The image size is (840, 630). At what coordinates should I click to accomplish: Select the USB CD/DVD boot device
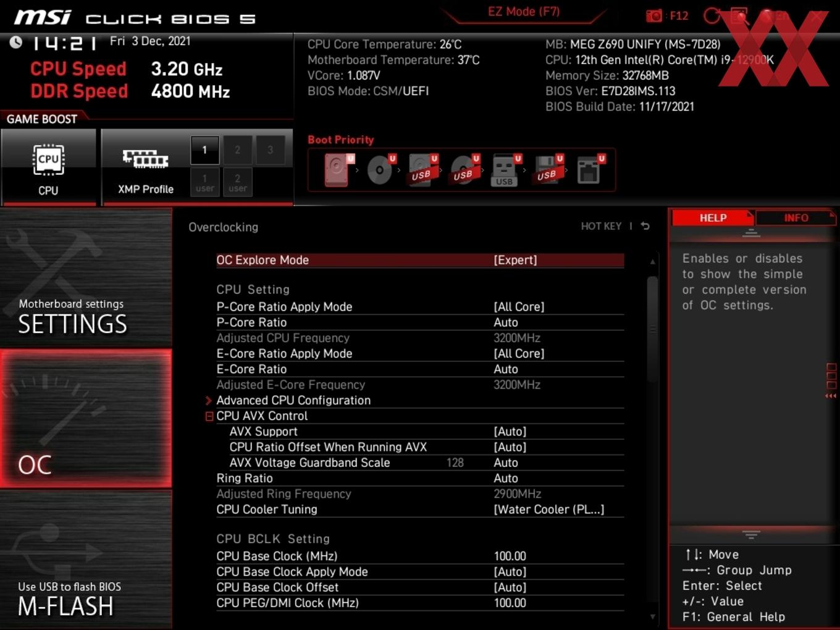[464, 170]
